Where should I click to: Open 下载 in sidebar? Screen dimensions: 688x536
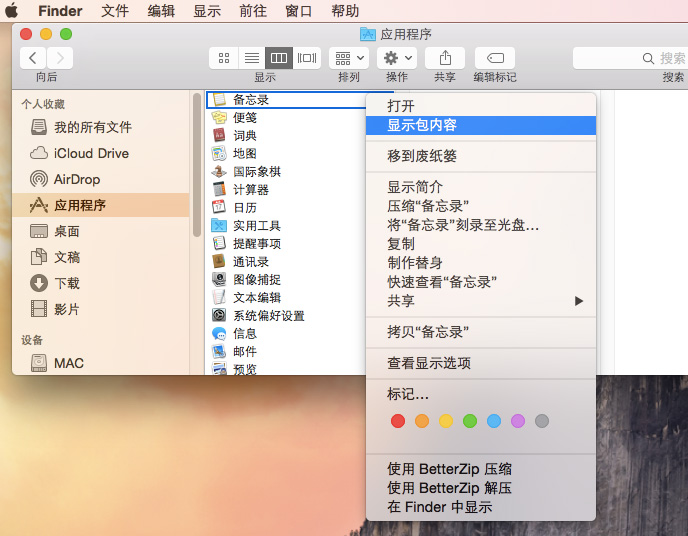click(100, 283)
